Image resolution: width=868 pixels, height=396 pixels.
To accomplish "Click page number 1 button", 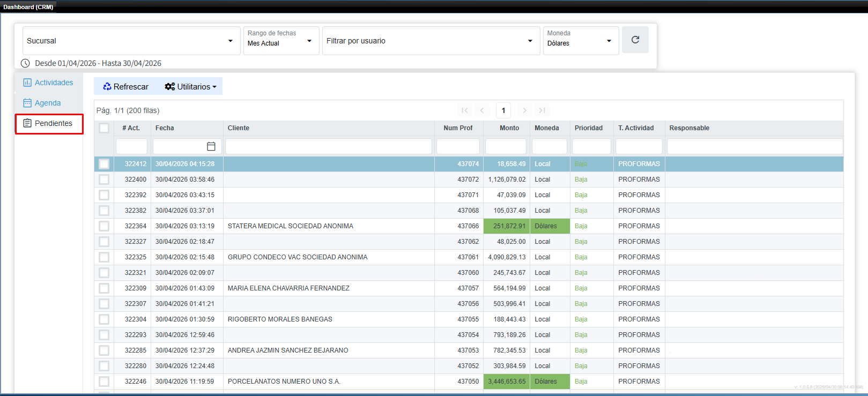I will 503,110.
